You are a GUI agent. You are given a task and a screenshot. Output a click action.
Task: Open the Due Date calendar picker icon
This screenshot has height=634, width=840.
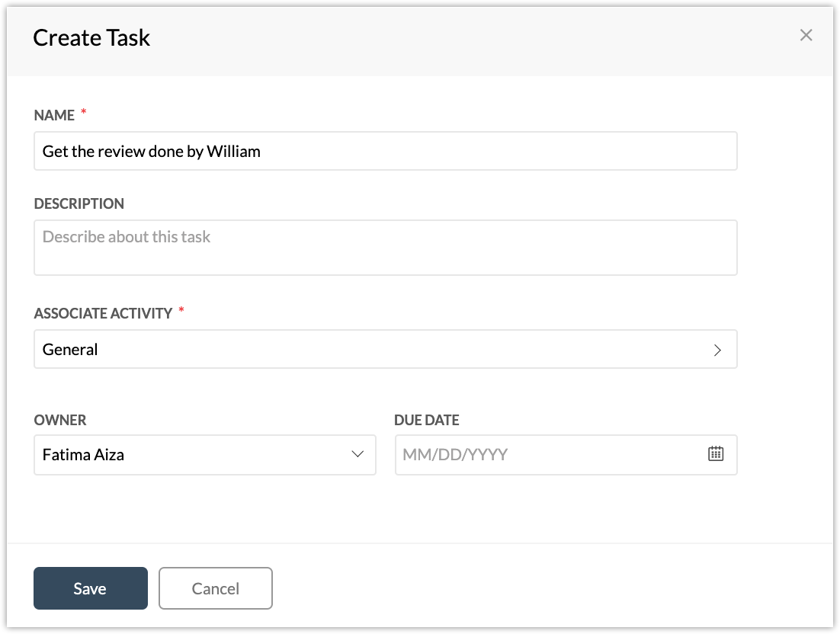point(716,454)
